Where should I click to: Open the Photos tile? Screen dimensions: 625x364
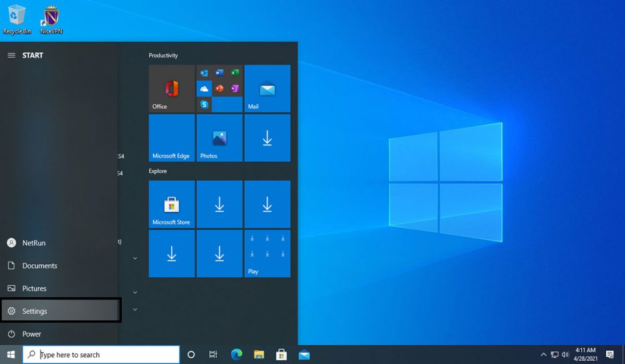tap(219, 138)
